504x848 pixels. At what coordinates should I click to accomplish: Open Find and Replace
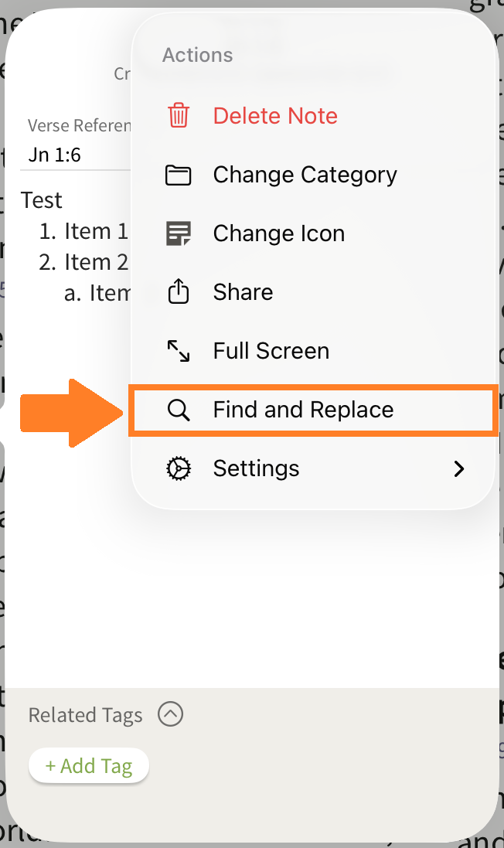(303, 410)
